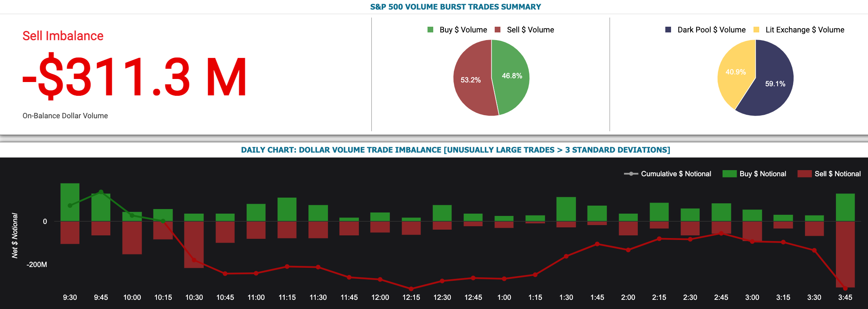Click the cumulative line point at 11:15
The height and width of the screenshot is (309, 868).
(287, 267)
